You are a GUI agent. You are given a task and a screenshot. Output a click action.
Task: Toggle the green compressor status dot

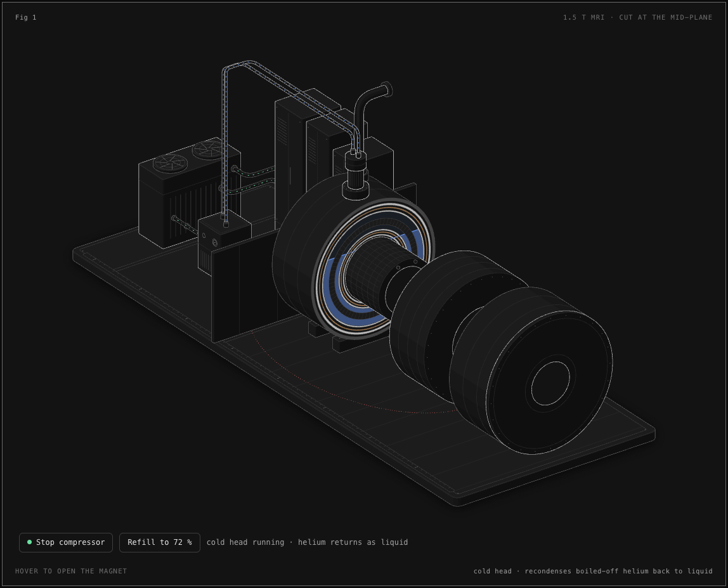30,542
